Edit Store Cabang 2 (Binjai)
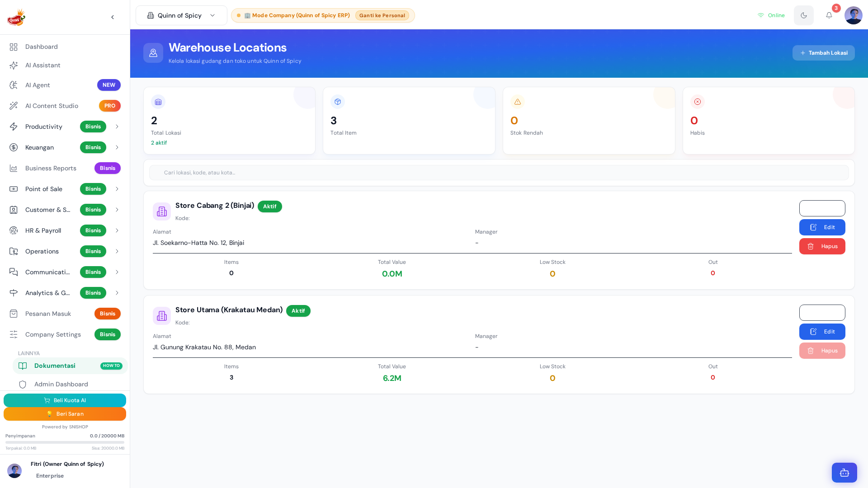Screen dimensions: 868x488 (x=822, y=227)
